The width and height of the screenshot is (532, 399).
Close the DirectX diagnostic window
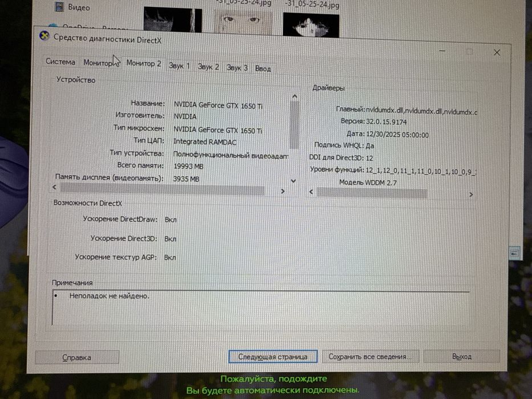coord(497,52)
